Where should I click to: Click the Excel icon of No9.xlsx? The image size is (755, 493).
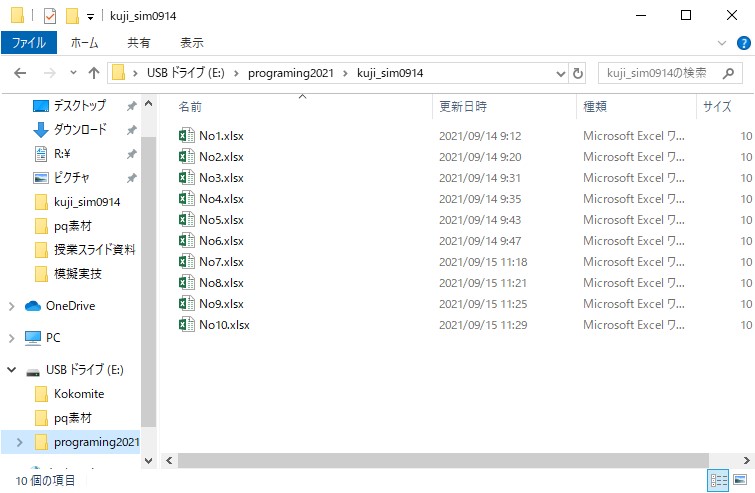coord(186,303)
